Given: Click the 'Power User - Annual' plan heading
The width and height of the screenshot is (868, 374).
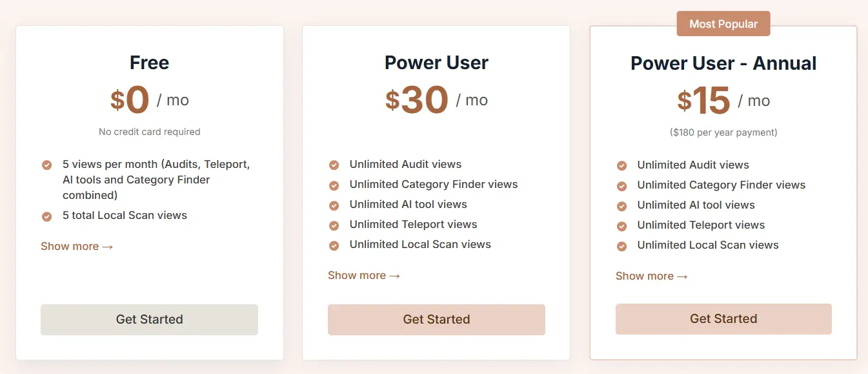Looking at the screenshot, I should click(x=723, y=63).
